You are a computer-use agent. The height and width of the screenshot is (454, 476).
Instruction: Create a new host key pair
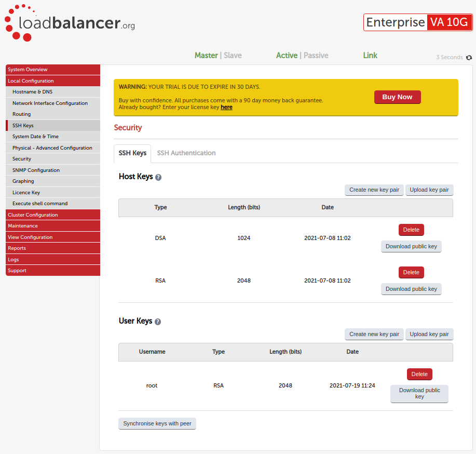coord(374,190)
